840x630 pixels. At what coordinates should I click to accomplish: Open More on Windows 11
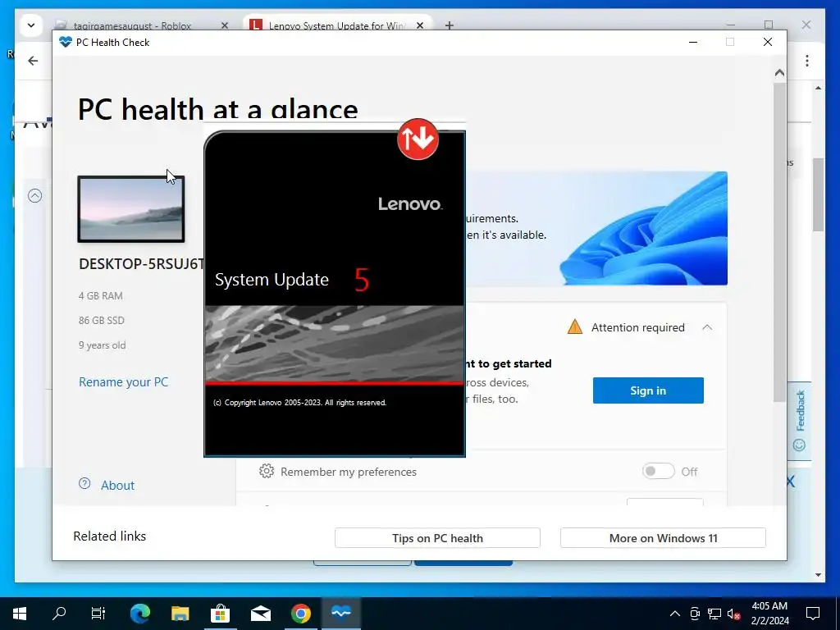(x=663, y=538)
